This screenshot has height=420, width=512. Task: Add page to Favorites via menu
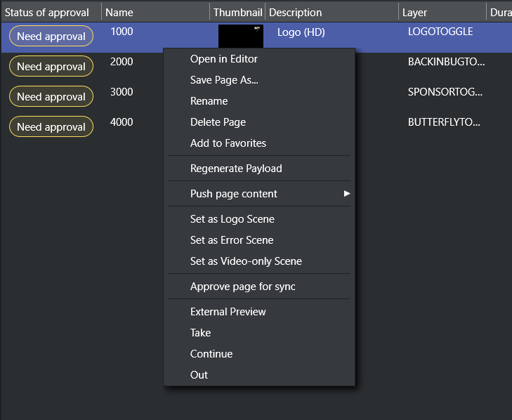click(x=228, y=143)
